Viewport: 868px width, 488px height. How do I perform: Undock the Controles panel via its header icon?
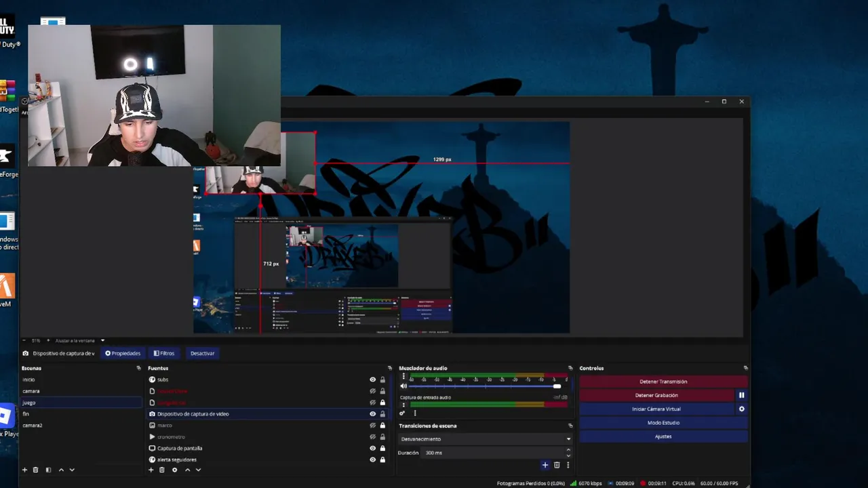pos(745,368)
